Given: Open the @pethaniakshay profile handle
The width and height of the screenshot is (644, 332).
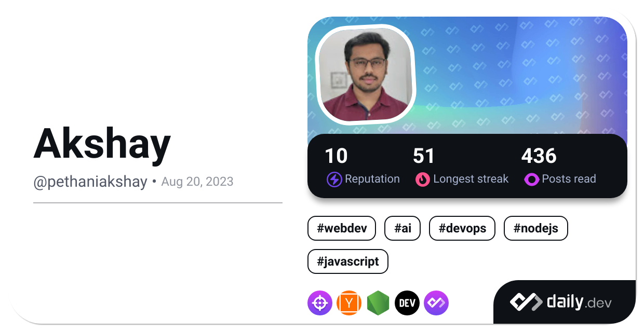Looking at the screenshot, I should 90,182.
